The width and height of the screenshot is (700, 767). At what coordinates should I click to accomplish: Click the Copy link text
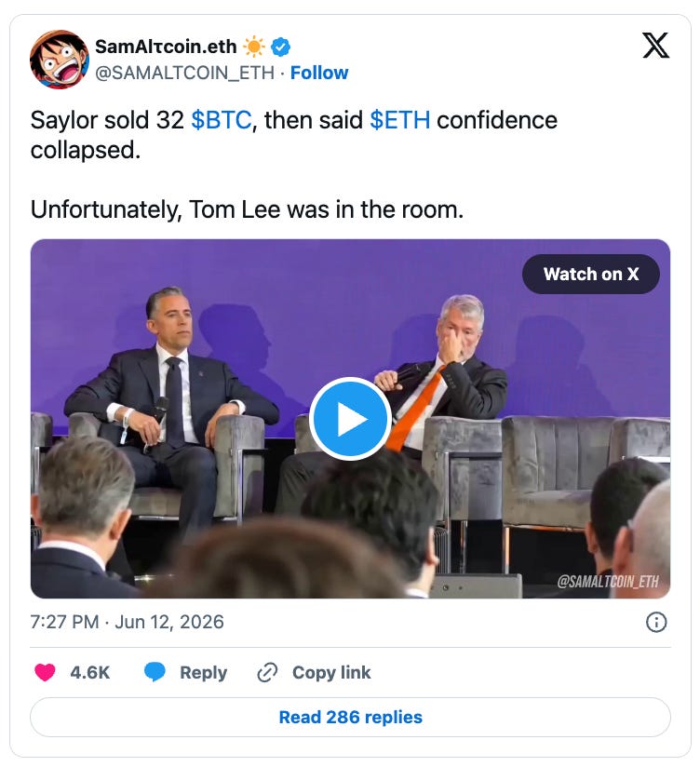click(331, 673)
